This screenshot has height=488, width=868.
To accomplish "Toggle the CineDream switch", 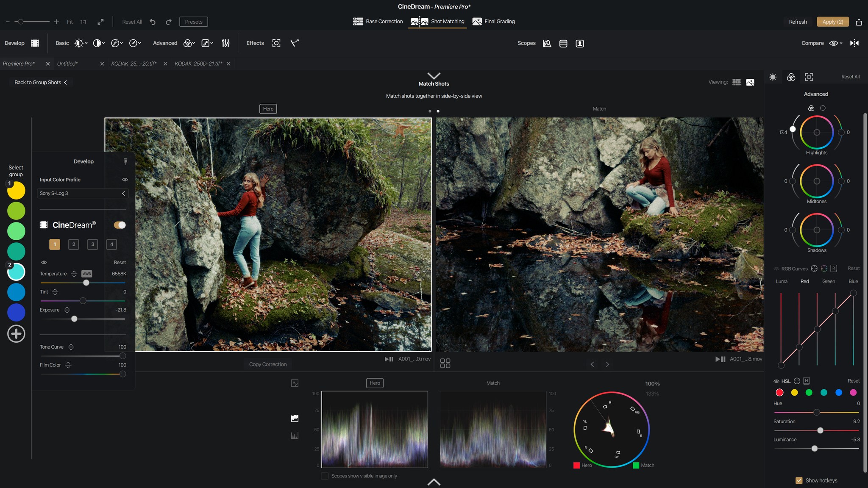I will [x=120, y=225].
